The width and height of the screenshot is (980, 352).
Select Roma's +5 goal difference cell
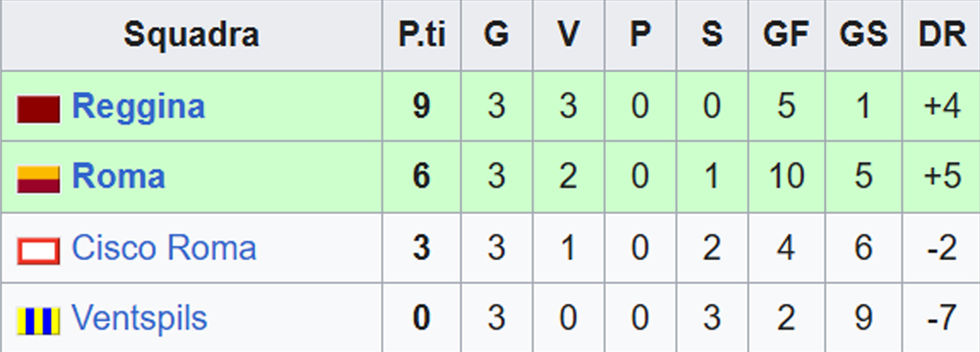coord(941,177)
